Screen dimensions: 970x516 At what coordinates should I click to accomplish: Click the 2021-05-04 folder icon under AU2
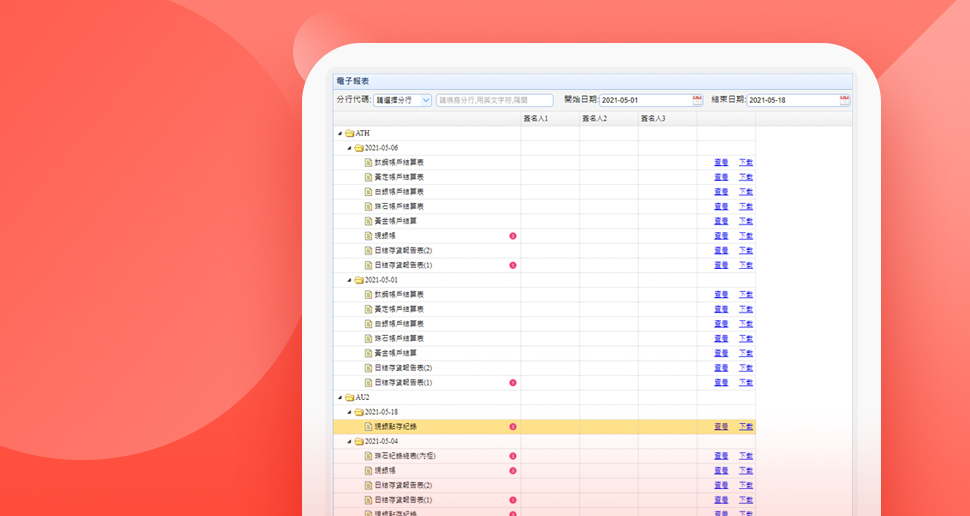[x=359, y=442]
